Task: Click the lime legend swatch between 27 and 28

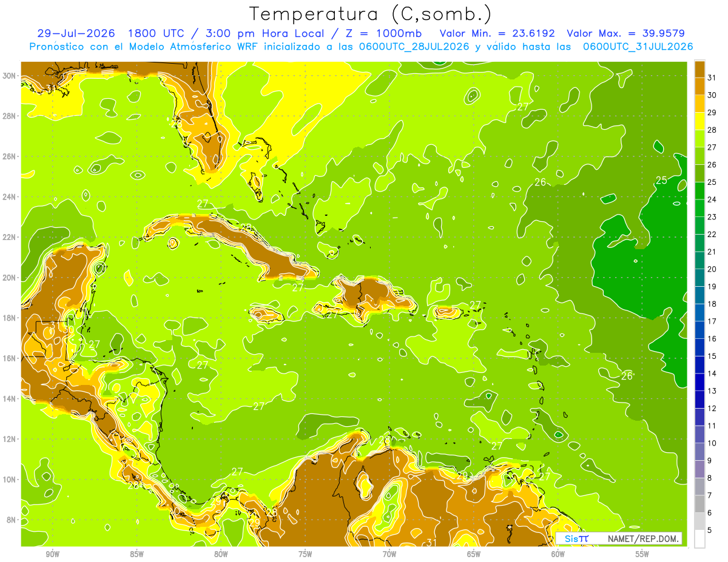Action: point(699,139)
